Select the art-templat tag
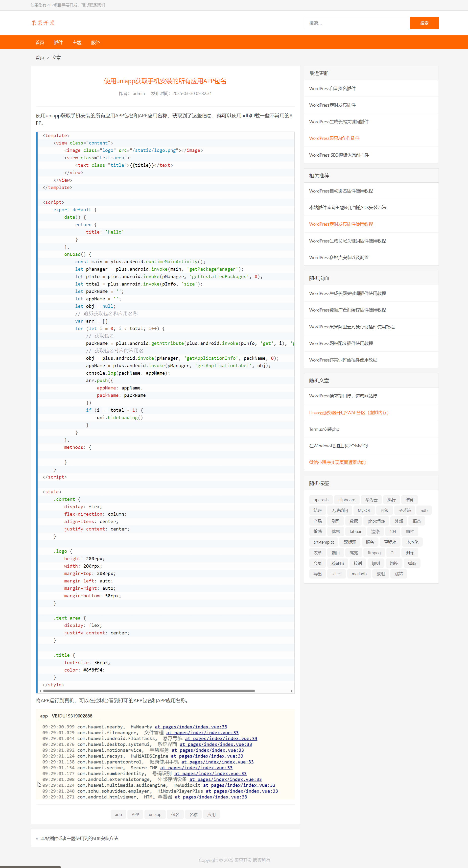The width and height of the screenshot is (468, 868). (x=324, y=542)
